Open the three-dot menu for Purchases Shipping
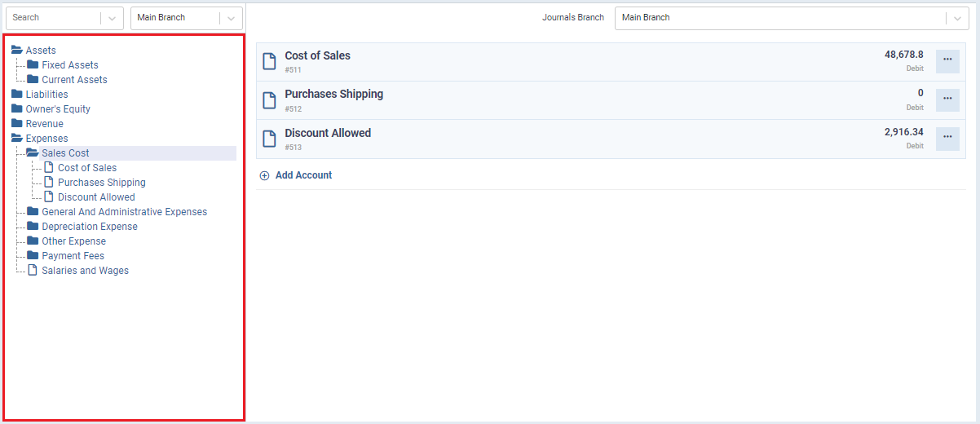Screen dimensions: 980x424 [x=947, y=100]
